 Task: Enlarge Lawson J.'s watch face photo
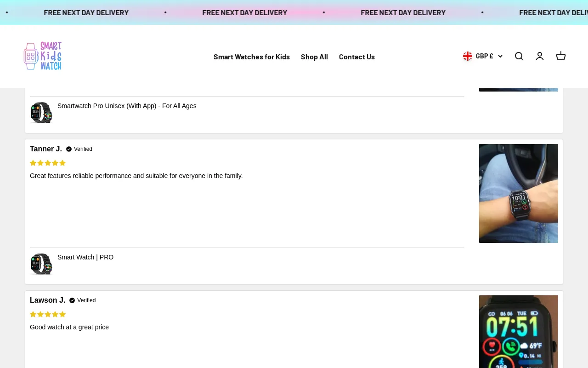tap(518, 331)
